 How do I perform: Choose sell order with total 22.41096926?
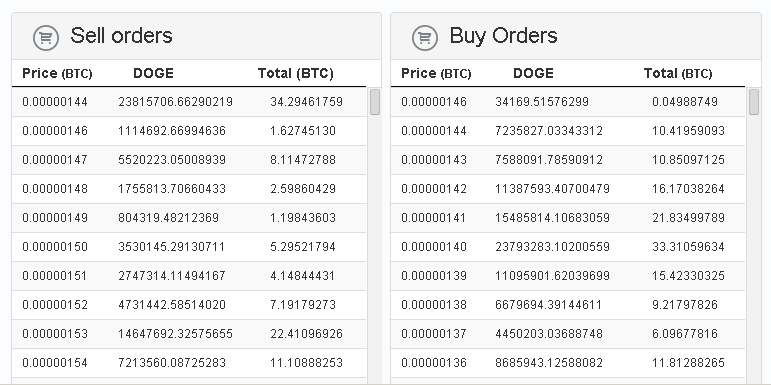(x=189, y=334)
